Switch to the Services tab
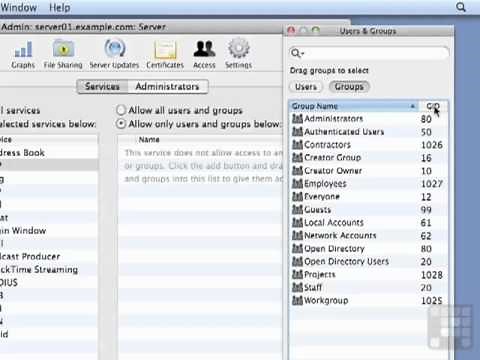Image resolution: width=480 pixels, height=360 pixels. [x=102, y=86]
